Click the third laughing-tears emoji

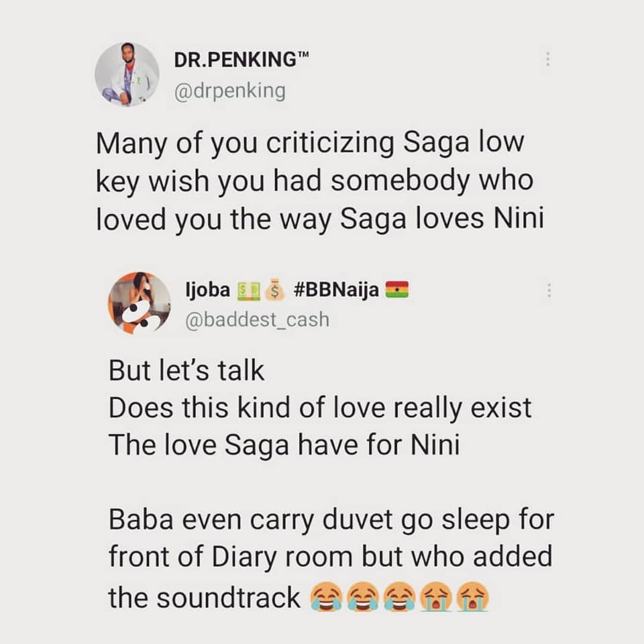pyautogui.click(x=398, y=597)
